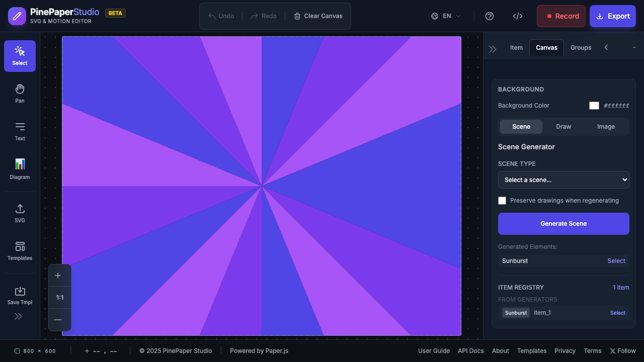Click Save Tmpl in the sidebar
644x362 pixels.
click(20, 295)
